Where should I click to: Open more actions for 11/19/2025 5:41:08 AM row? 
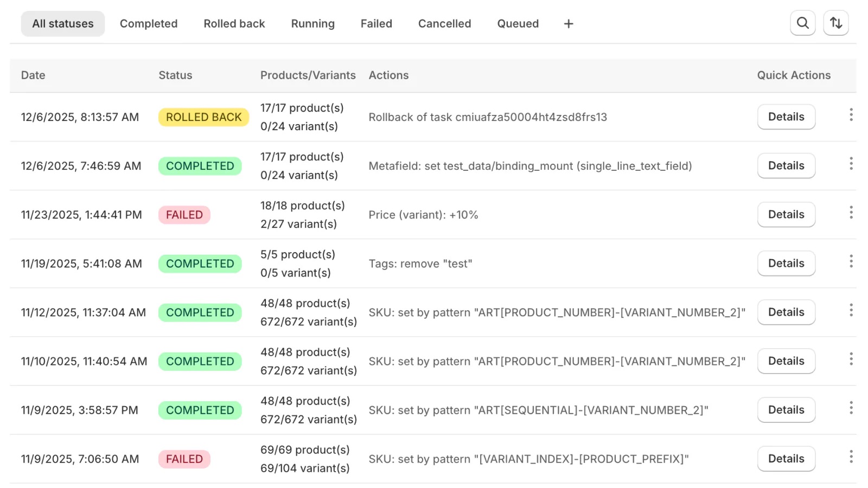tap(851, 261)
